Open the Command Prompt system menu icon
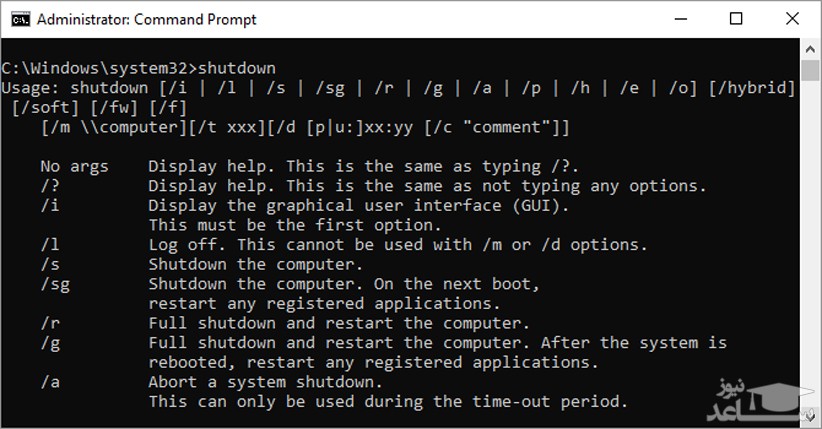822x429 pixels. click(x=17, y=19)
